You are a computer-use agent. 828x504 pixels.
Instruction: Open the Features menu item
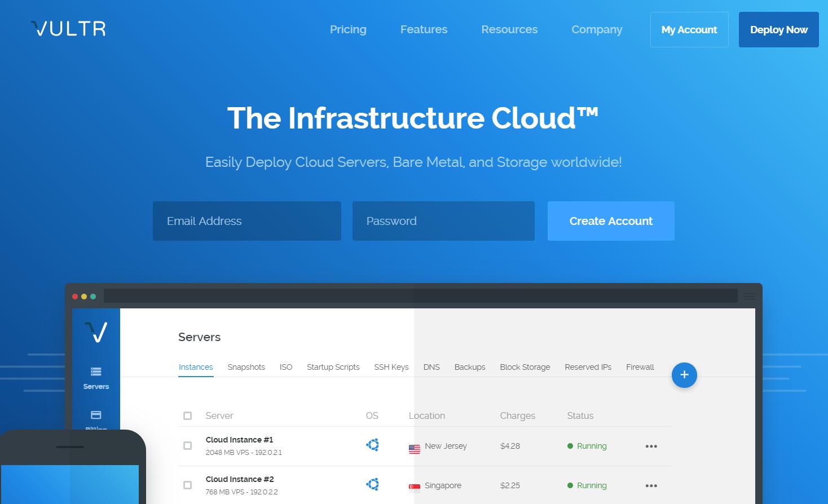[x=424, y=29]
